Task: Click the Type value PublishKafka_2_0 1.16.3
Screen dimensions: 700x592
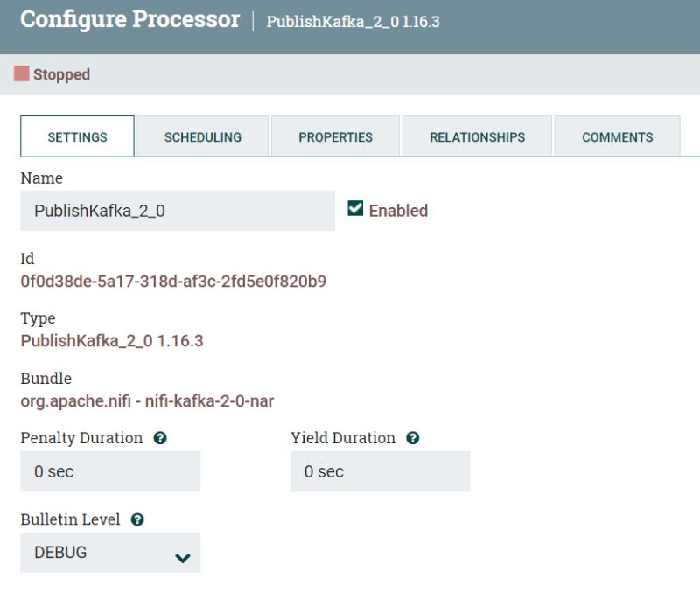Action: [x=113, y=340]
